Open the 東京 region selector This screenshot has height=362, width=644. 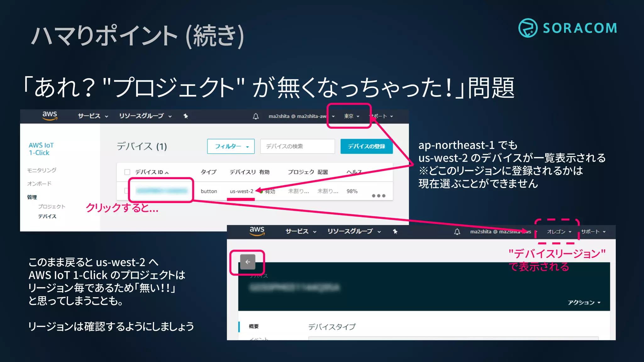(351, 116)
